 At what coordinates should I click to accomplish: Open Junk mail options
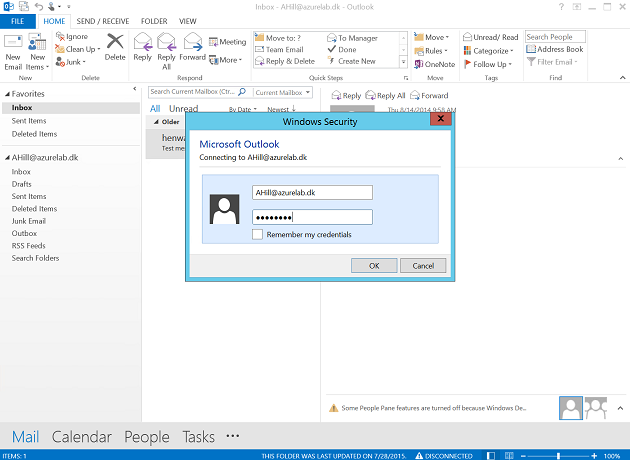click(71, 62)
